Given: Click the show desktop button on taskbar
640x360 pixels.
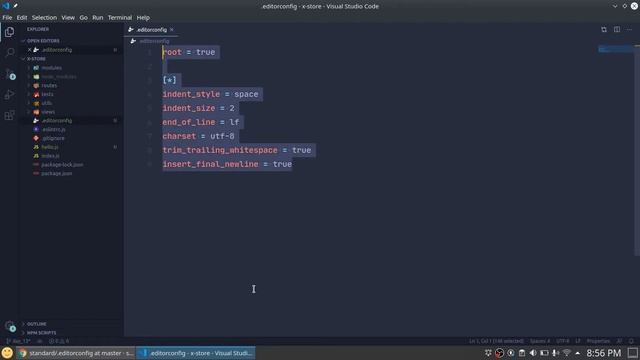Looking at the screenshot, I should coord(633,353).
